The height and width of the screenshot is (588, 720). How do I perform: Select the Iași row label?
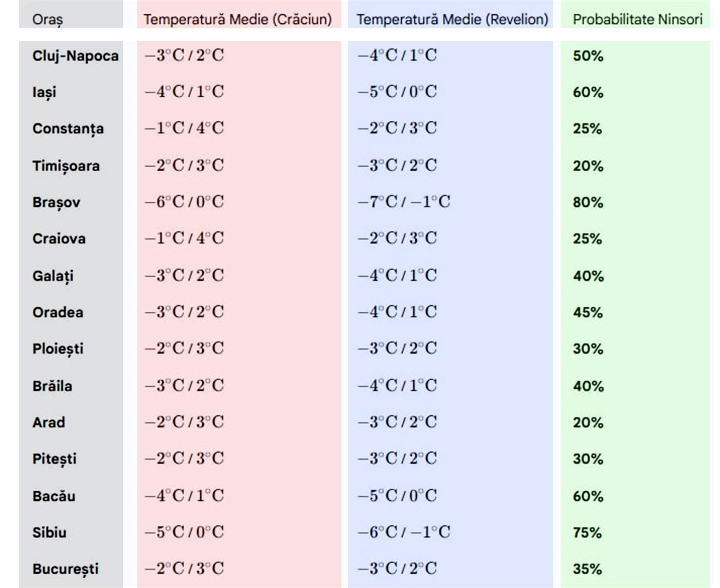(x=44, y=92)
